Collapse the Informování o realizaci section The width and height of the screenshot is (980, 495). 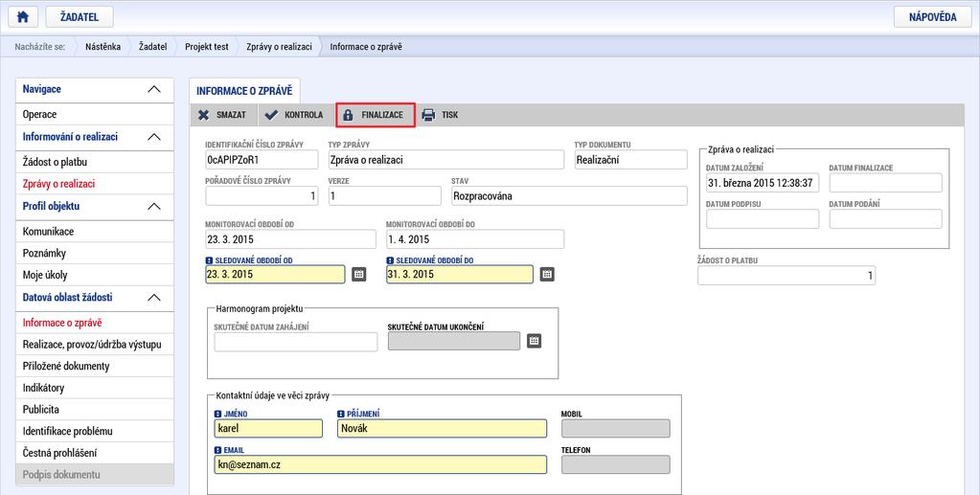pos(153,137)
